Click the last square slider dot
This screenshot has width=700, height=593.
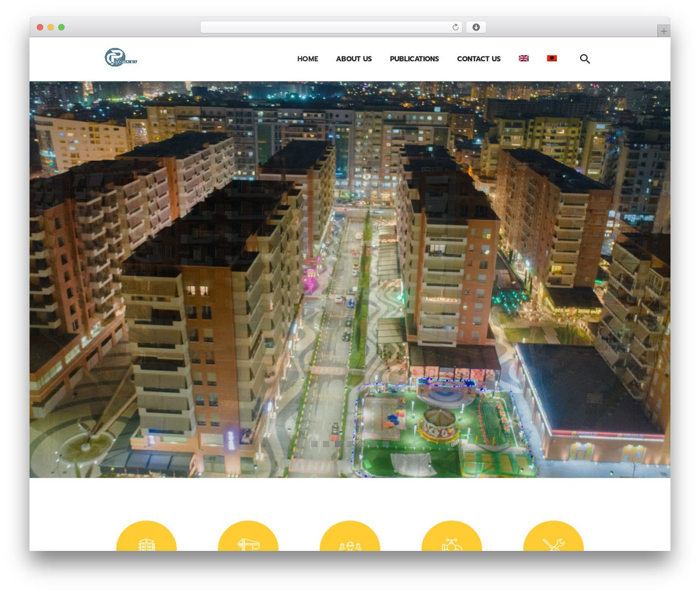click(x=386, y=444)
